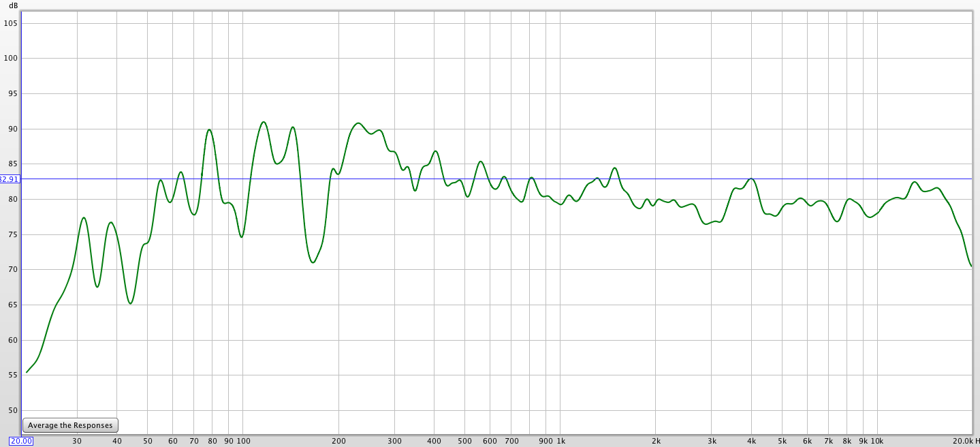Click the deep response dip near 160 Hz
This screenshot has width=980, height=447.
[x=313, y=262]
